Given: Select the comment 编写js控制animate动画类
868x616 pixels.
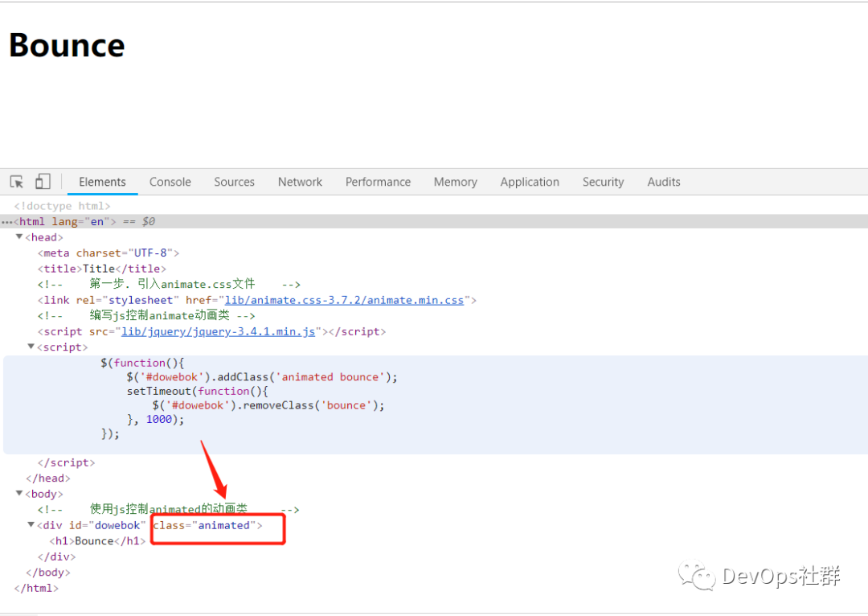Looking at the screenshot, I should point(146,316).
